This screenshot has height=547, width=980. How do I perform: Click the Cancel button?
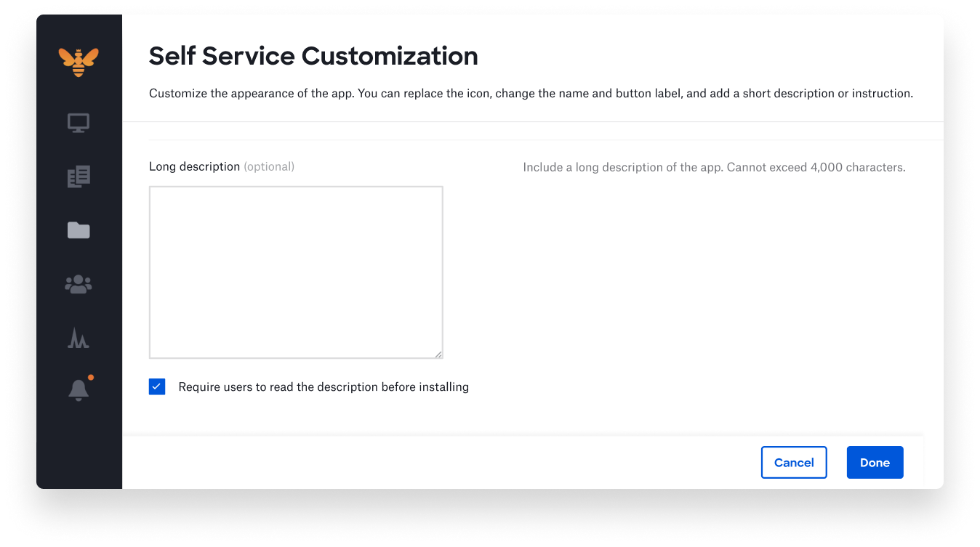794,462
